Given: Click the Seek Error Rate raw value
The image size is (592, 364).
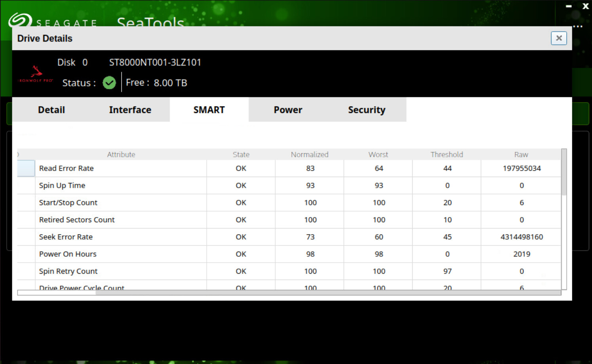Looking at the screenshot, I should point(521,237).
